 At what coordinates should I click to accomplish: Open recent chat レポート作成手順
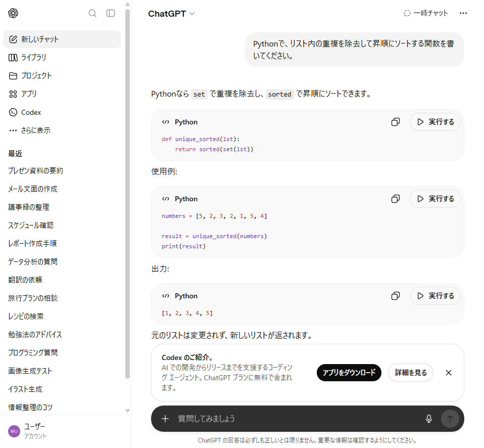click(x=62, y=244)
